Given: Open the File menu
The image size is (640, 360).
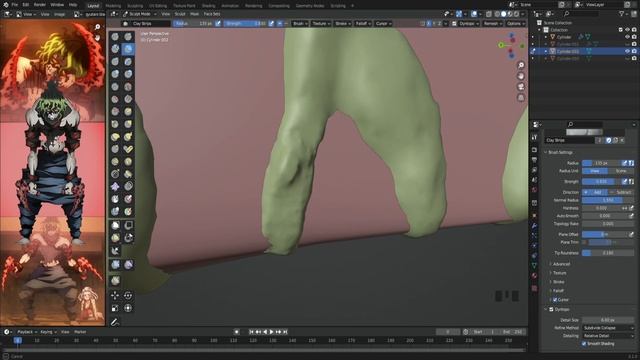Looking at the screenshot, I should 15,5.
